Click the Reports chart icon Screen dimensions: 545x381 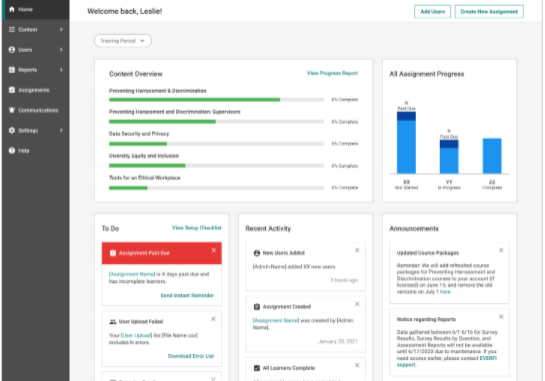tap(12, 70)
